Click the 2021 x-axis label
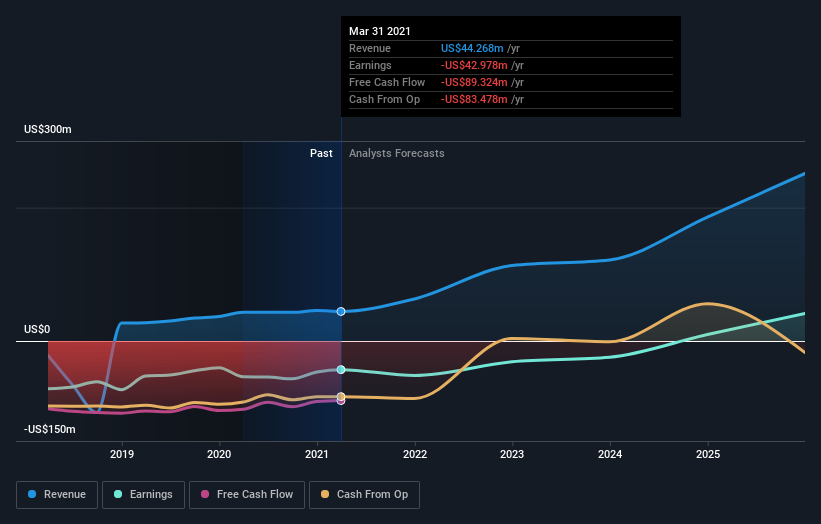Screen dimensions: 821x524 click(x=317, y=454)
